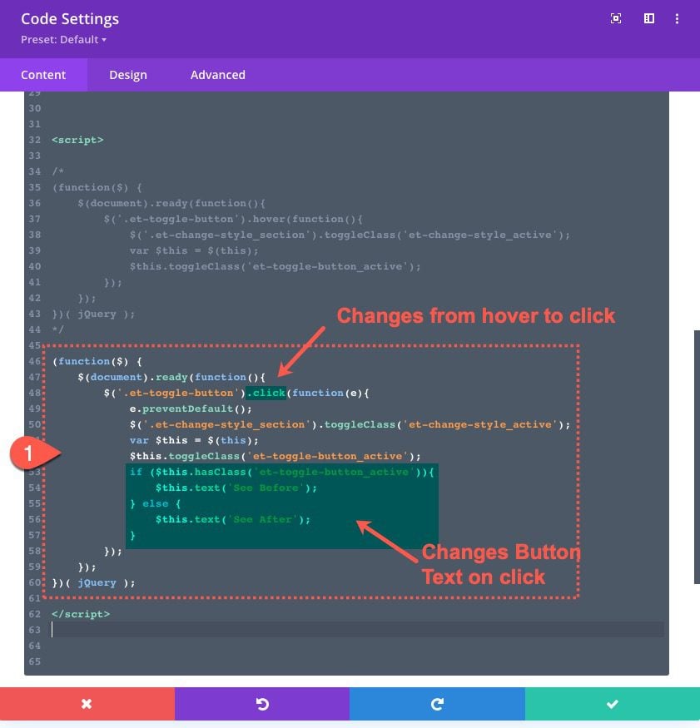Screen dimensions: 700x728
Task: Click the commented })( jQuery ); line 43
Action: point(93,314)
